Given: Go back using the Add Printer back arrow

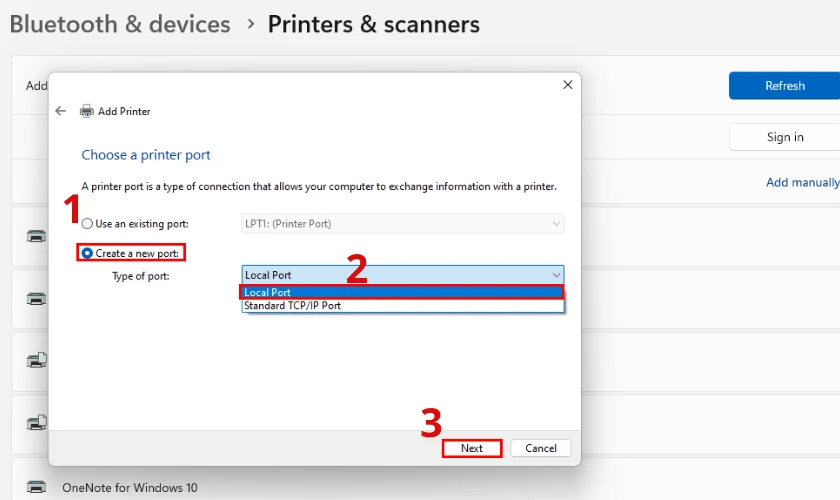Looking at the screenshot, I should 61,111.
